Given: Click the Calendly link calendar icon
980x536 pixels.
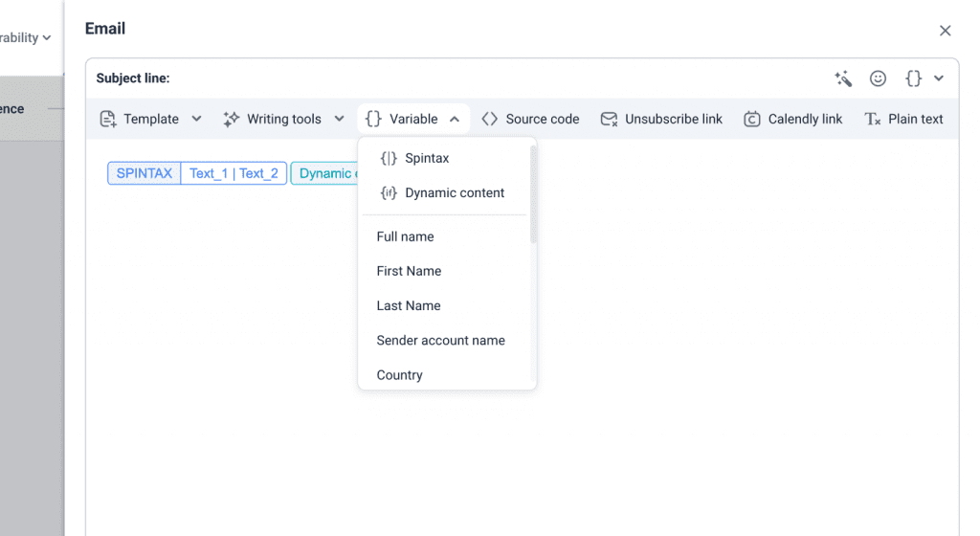Looking at the screenshot, I should tap(752, 119).
